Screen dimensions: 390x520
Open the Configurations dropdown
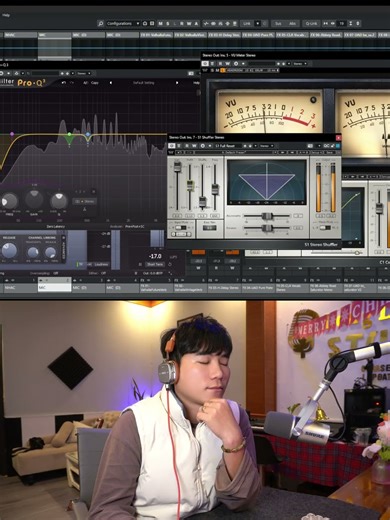pyautogui.click(x=123, y=23)
